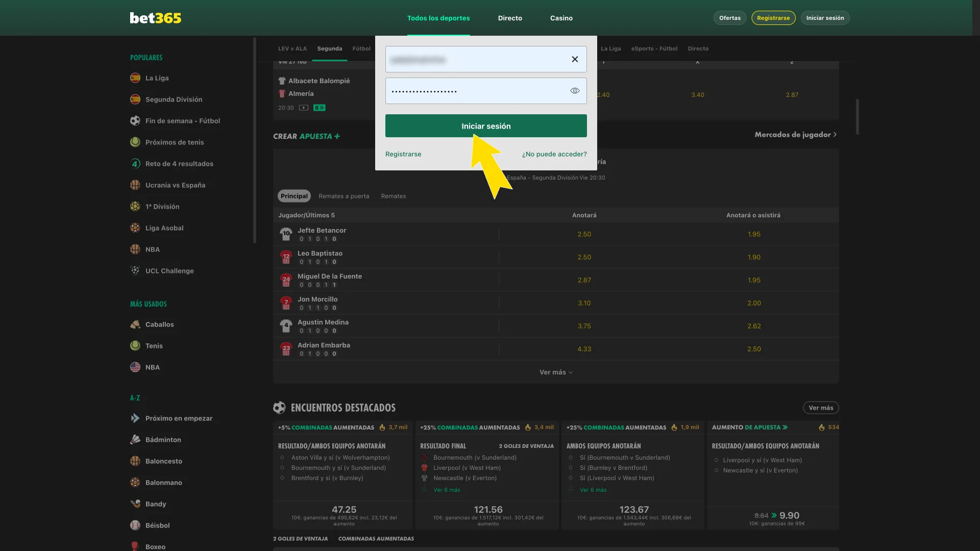
Task: Switch to the Remates a puerta tab
Action: [344, 196]
